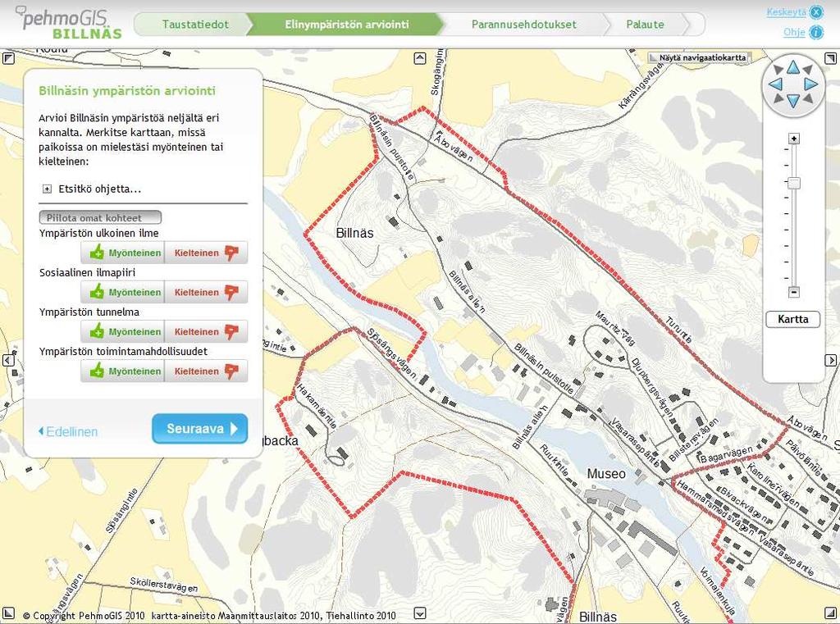The width and height of the screenshot is (840, 624).
Task: Click the Hakamäentie road label
Action: pos(316,406)
